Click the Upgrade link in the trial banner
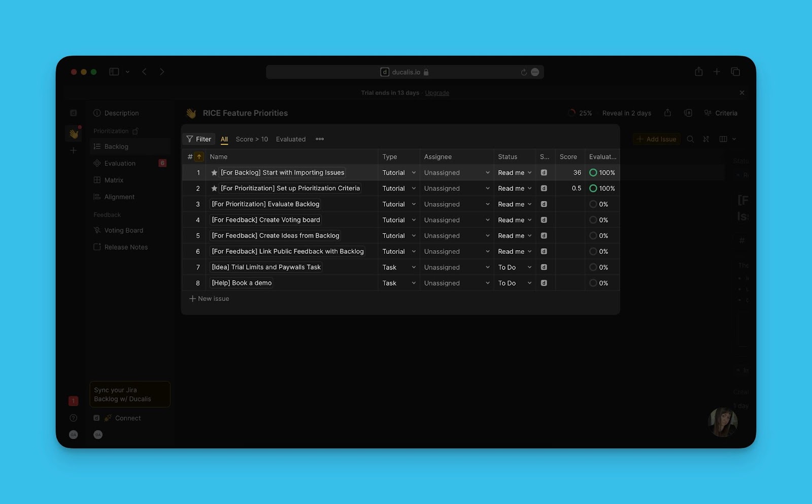Image resolution: width=812 pixels, height=504 pixels. 436,92
